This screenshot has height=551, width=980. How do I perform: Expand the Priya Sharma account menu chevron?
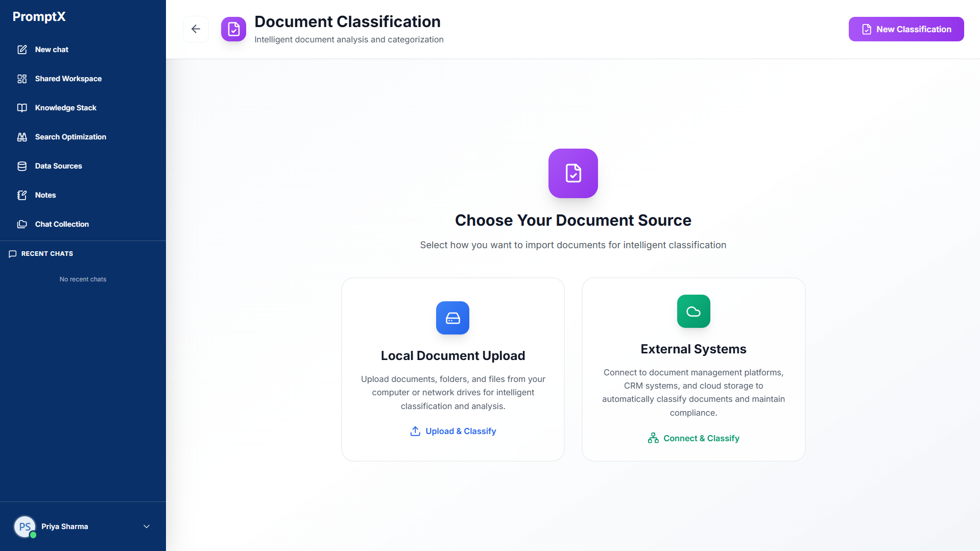coord(147,526)
